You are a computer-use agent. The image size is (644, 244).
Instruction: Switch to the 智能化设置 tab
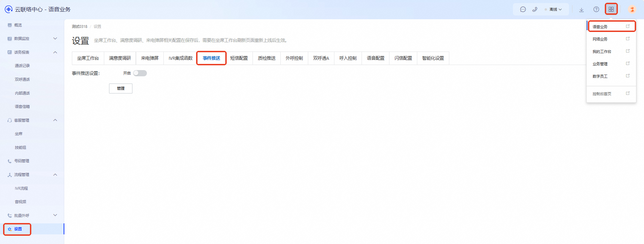pyautogui.click(x=433, y=58)
